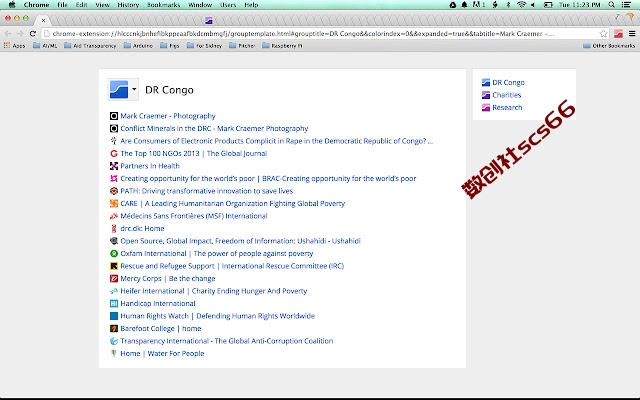
Task: Open Human Rights Watch link
Action: pos(218,316)
